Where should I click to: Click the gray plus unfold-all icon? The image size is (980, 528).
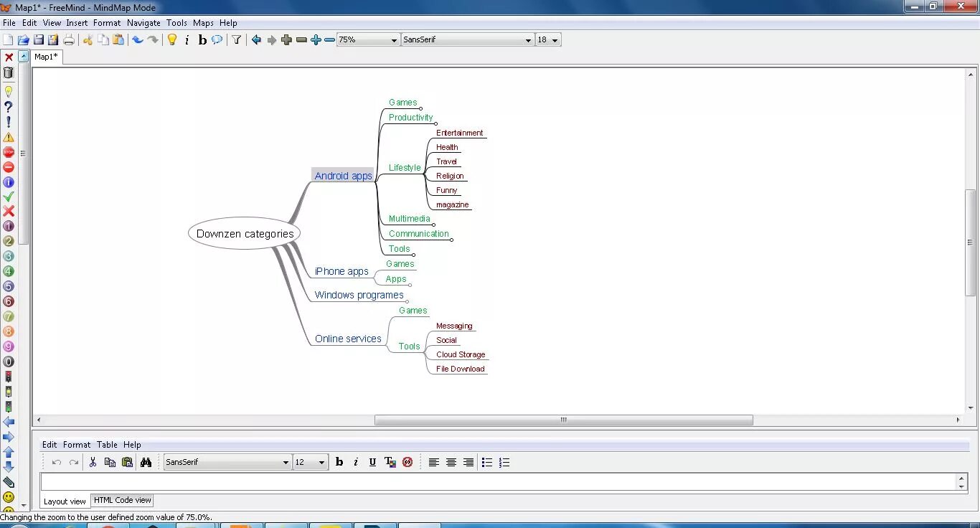click(x=287, y=40)
